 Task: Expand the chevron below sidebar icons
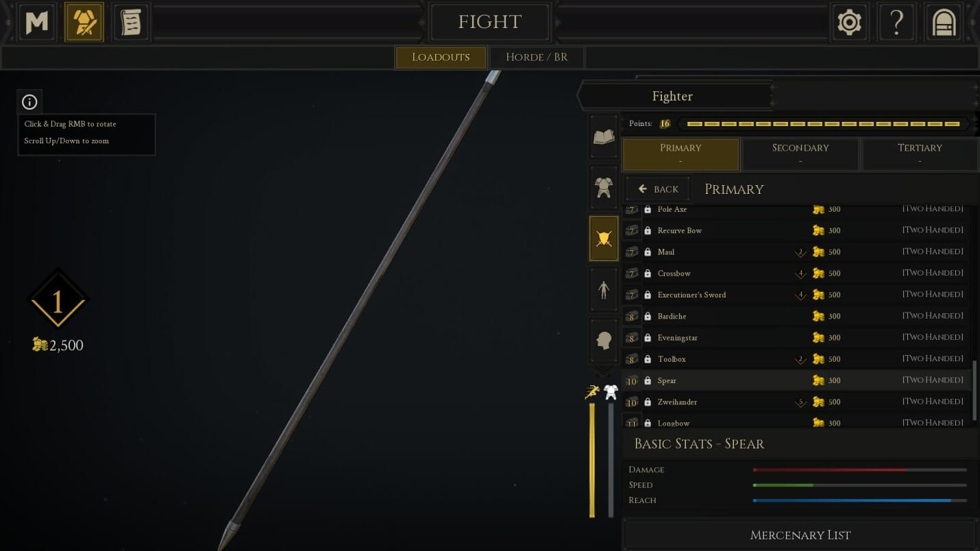[604, 371]
